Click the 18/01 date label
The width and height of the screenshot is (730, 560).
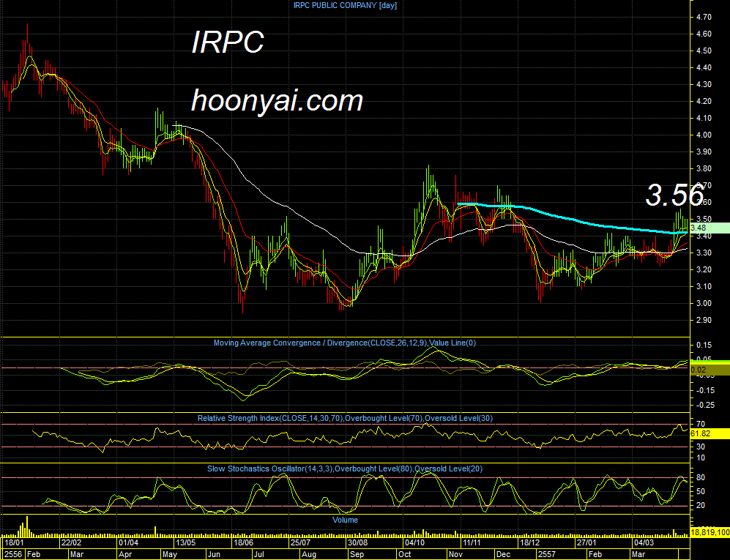click(x=13, y=542)
